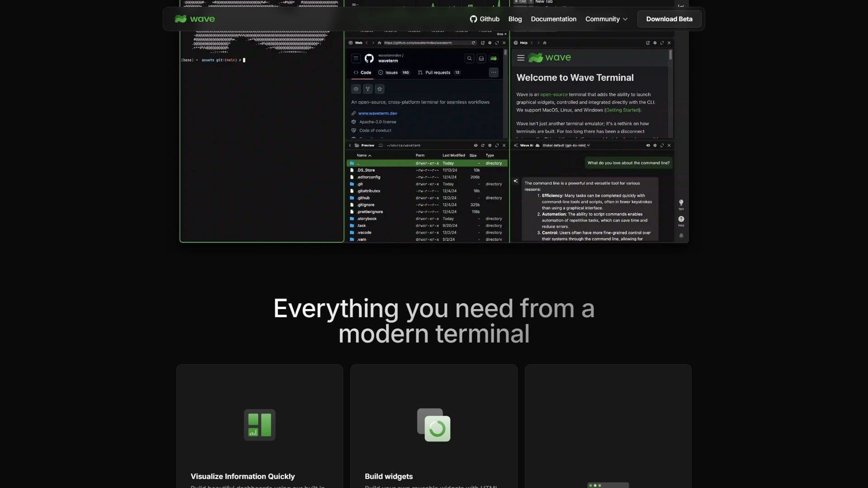Click the Getting Started link in Help
Viewport: 868px width, 488px height.
[623, 110]
